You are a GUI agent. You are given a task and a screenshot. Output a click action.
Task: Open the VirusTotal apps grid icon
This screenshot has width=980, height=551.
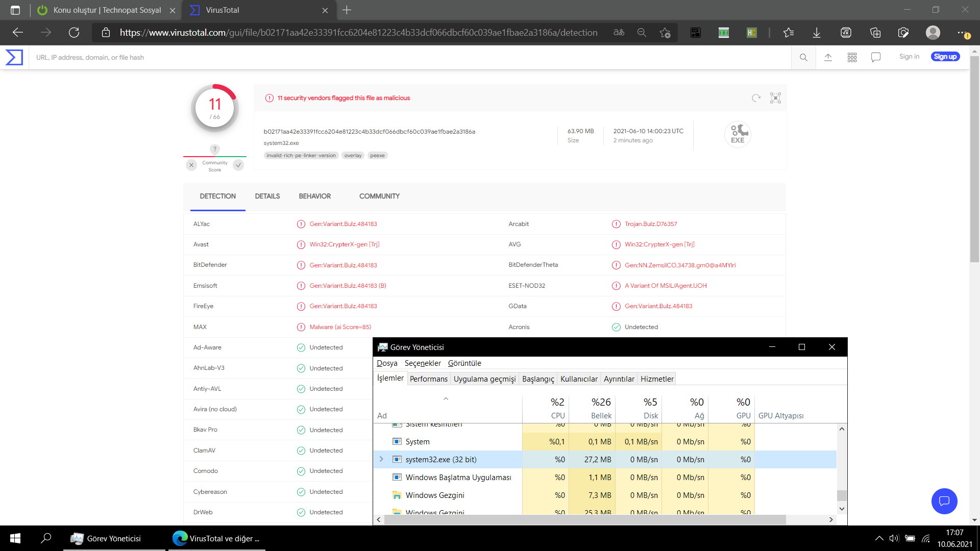click(x=852, y=57)
